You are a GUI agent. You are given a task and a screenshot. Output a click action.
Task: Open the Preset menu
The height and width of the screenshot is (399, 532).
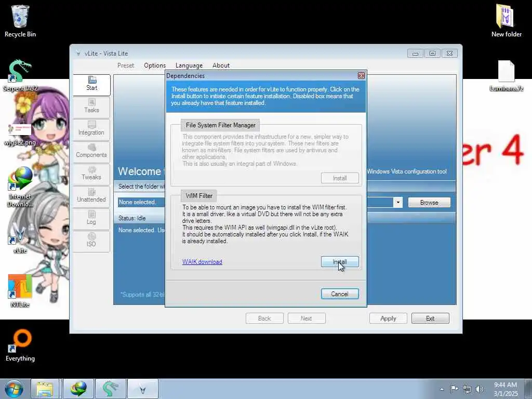(126, 65)
